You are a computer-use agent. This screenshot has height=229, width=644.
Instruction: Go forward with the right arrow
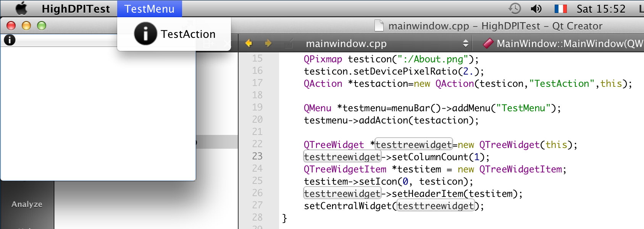(268, 44)
